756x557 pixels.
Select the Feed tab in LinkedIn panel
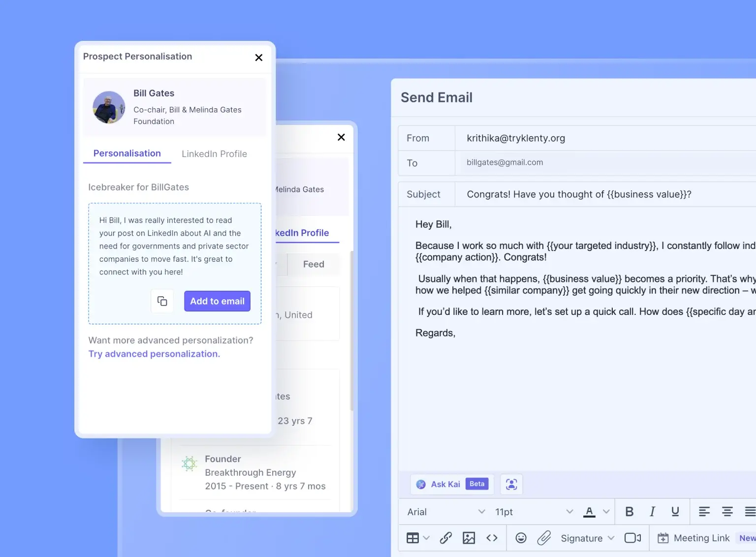click(314, 264)
